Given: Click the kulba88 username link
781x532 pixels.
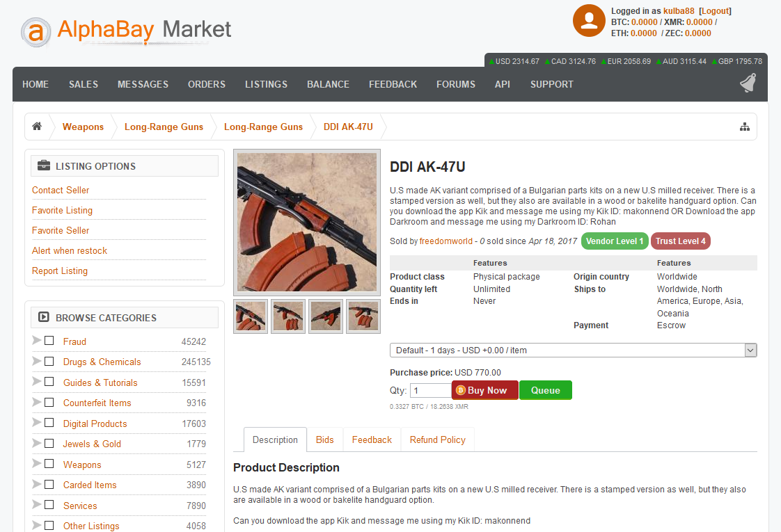Looking at the screenshot, I should point(679,11).
